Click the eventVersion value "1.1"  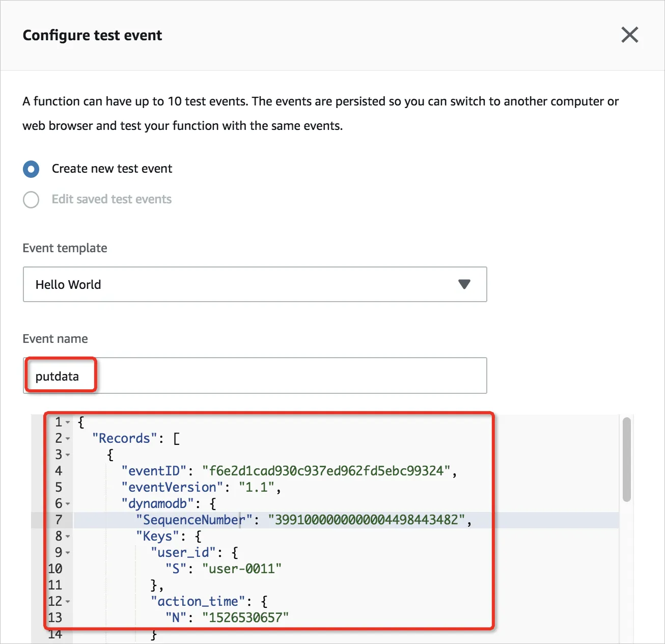257,487
